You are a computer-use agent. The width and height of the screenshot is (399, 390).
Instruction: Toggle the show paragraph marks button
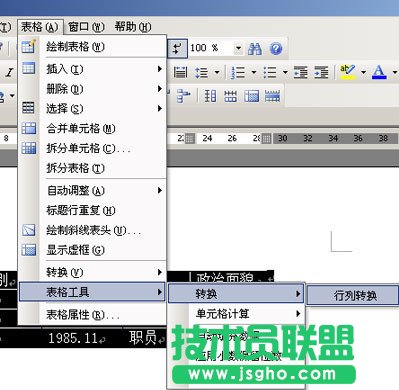coord(177,49)
